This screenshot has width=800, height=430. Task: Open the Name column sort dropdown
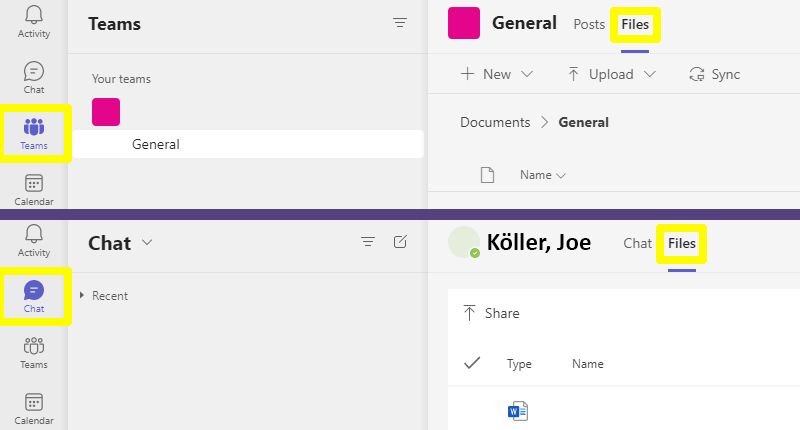pyautogui.click(x=543, y=175)
